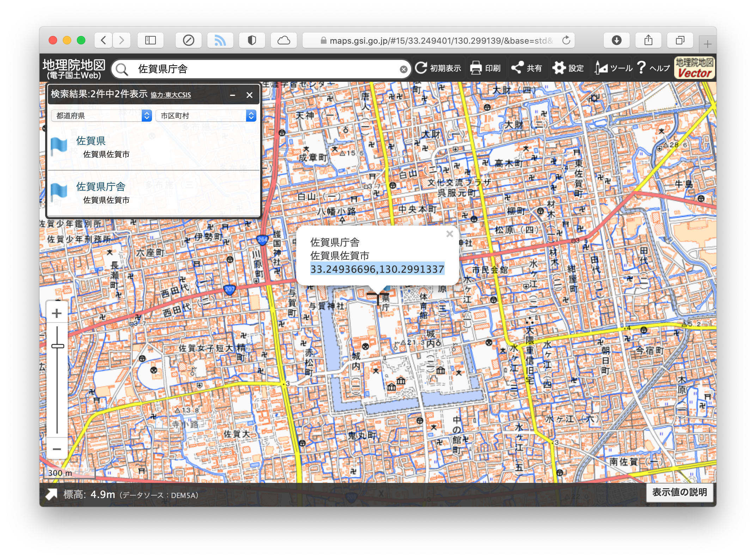Click the Safari forward navigation arrow

122,40
